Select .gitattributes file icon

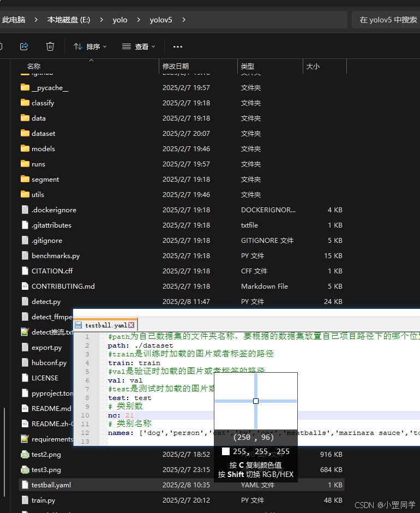tap(25, 225)
